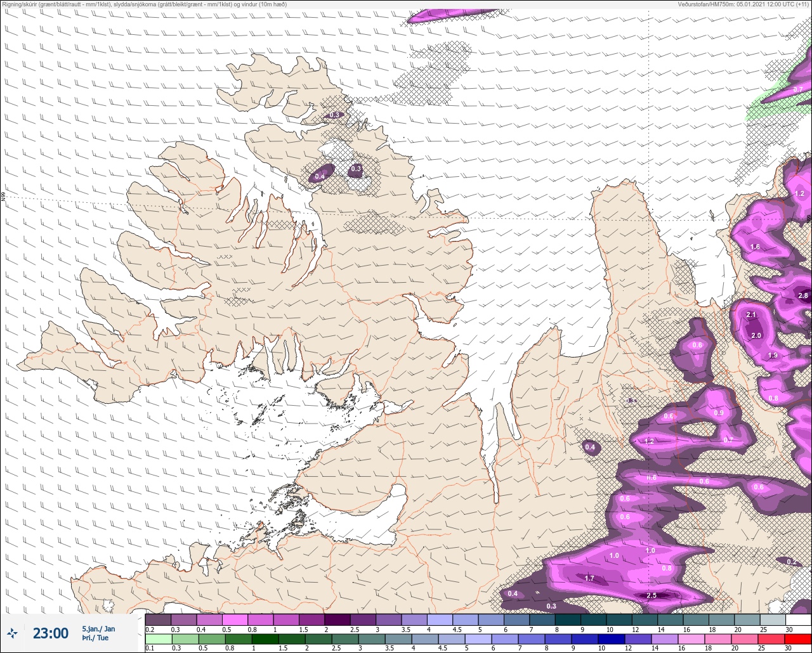Click the lower legend red swatch at 30

pos(798,639)
